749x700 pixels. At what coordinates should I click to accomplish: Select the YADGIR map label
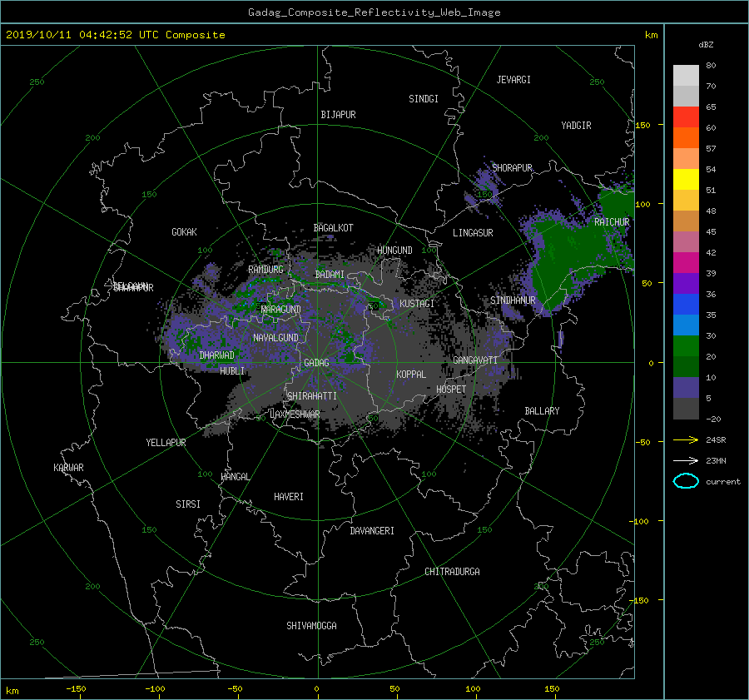576,126
